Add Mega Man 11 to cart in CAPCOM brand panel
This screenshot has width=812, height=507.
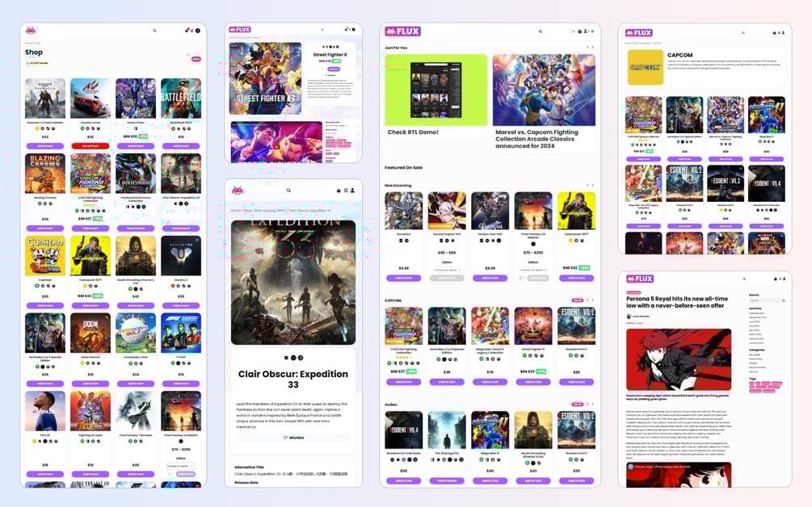(x=767, y=159)
